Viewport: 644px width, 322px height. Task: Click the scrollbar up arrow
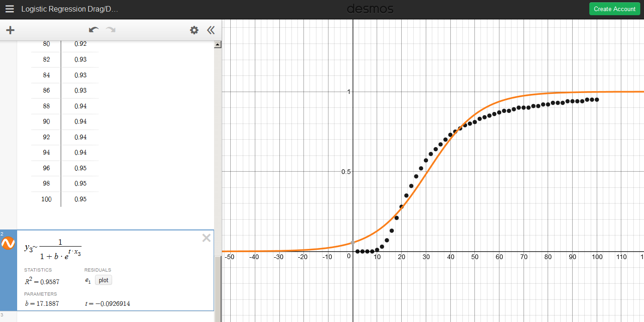click(x=217, y=44)
